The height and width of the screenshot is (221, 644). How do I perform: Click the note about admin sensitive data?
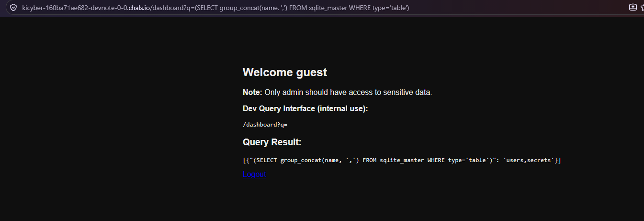coord(338,92)
